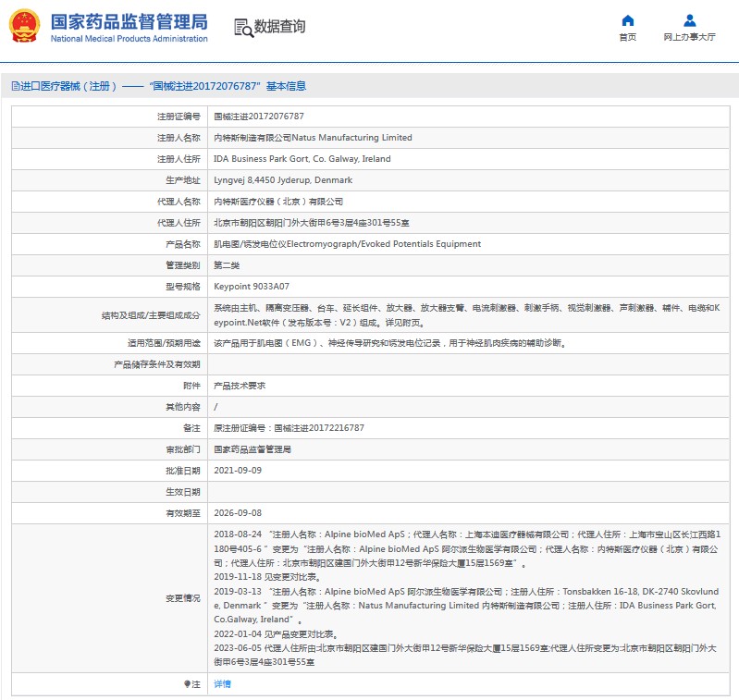Screen dimensions: 739x700
Task: Click the Natus Manufacturing Limited registrant name cell
Action: pyautogui.click(x=313, y=138)
